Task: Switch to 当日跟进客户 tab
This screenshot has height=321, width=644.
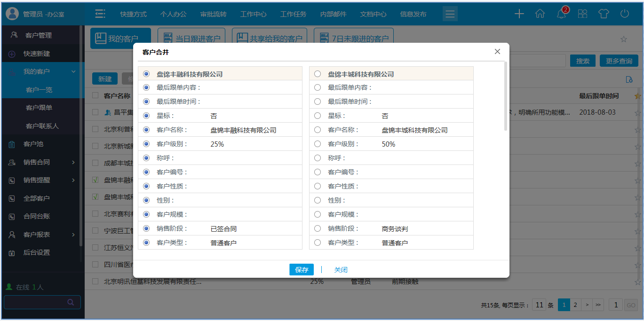Action: [191, 39]
